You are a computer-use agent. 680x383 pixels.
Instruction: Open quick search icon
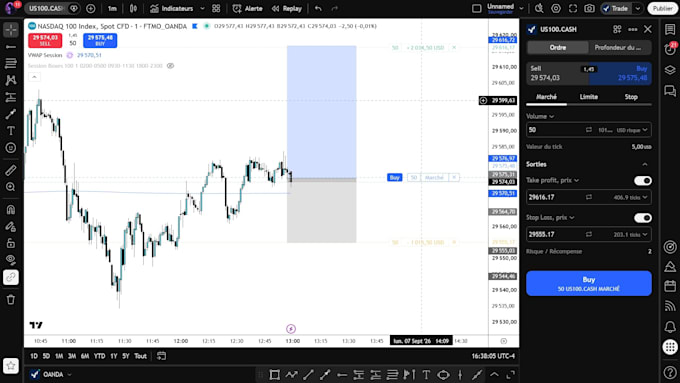[x=539, y=8]
